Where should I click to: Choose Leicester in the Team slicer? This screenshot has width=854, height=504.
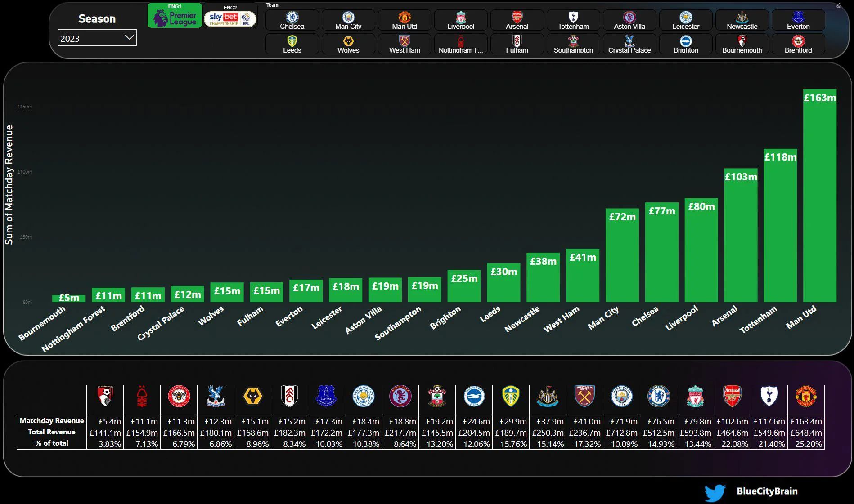click(x=686, y=20)
